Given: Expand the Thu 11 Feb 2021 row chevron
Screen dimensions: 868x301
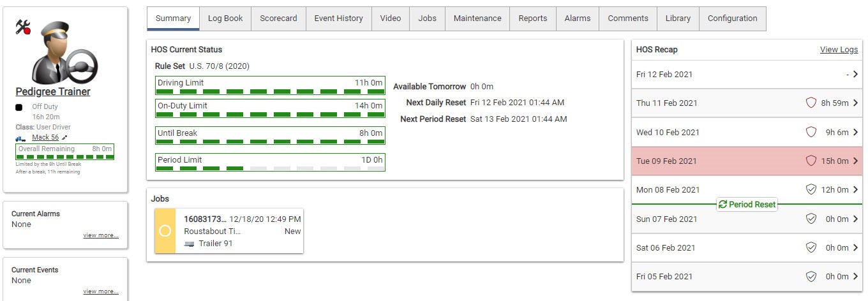Looking at the screenshot, I should point(855,103).
